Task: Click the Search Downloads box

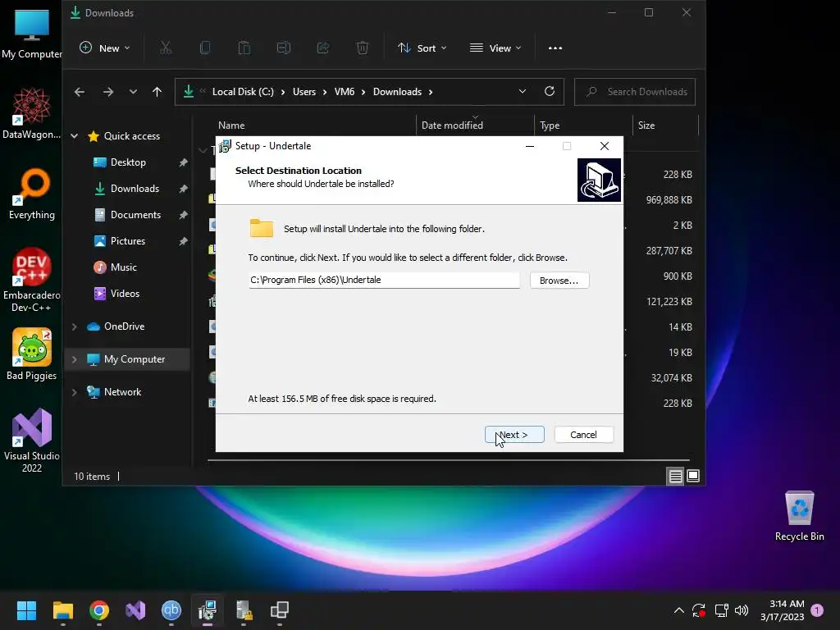Action: [x=635, y=92]
